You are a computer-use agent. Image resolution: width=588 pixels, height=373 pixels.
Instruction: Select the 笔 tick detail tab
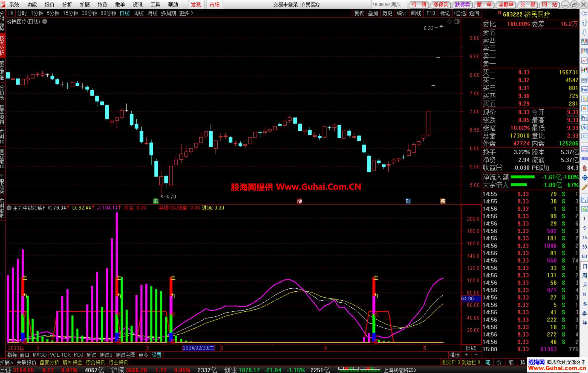[x=488, y=362]
